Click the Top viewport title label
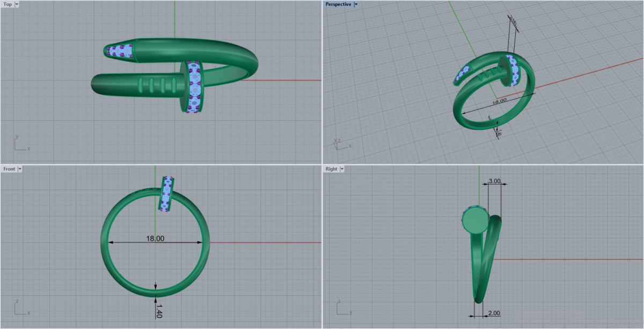The image size is (644, 329). [x=8, y=4]
